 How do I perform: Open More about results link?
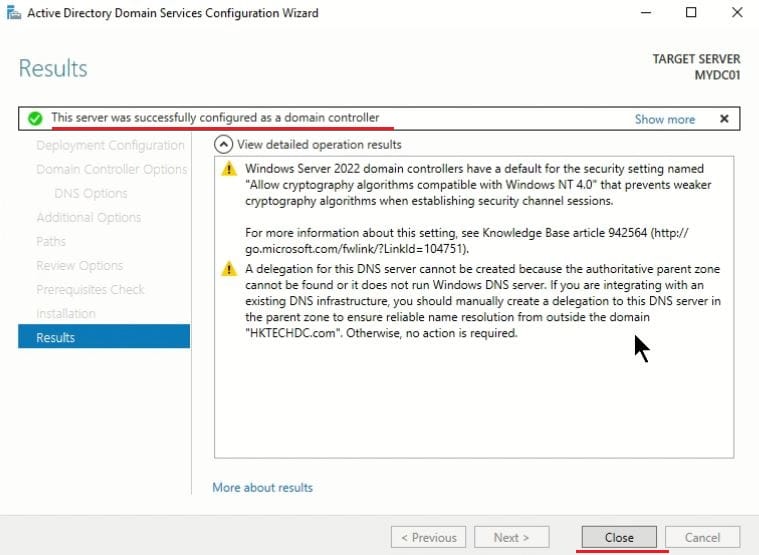tap(262, 487)
